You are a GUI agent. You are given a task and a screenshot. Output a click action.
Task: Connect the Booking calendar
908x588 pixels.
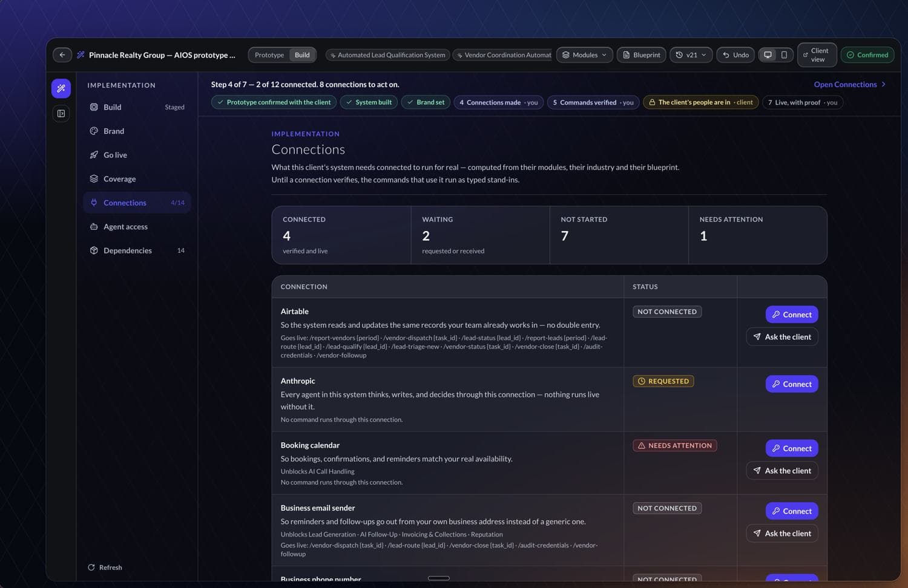792,448
